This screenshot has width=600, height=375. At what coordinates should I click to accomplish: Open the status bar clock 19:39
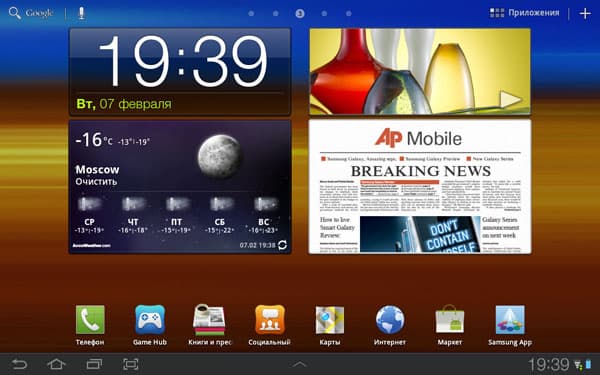tap(548, 364)
